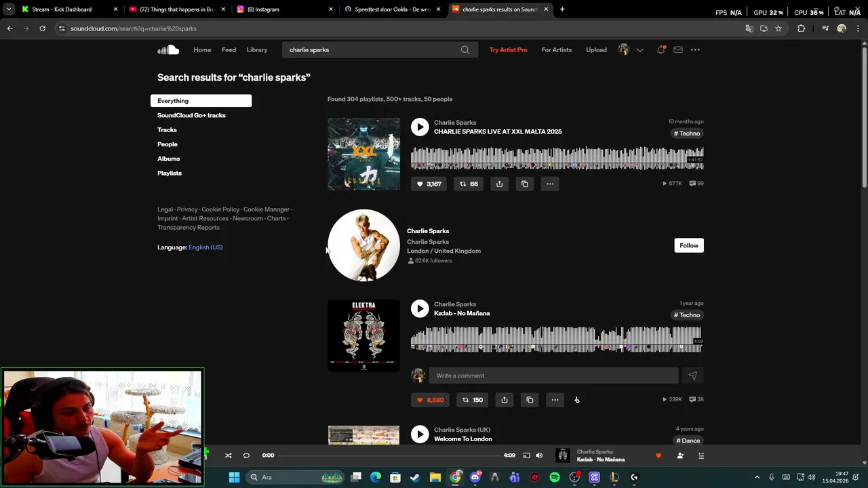Unlike No Mañana with 8,880 likes
This screenshot has width=868, height=488.
click(x=430, y=400)
